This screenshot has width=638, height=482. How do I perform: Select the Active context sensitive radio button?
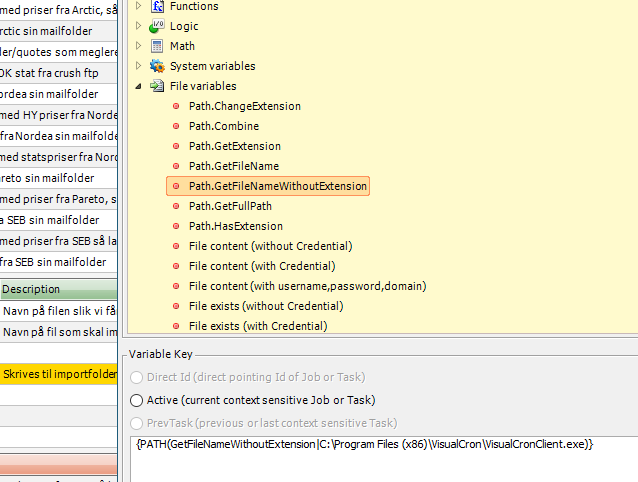pos(137,400)
